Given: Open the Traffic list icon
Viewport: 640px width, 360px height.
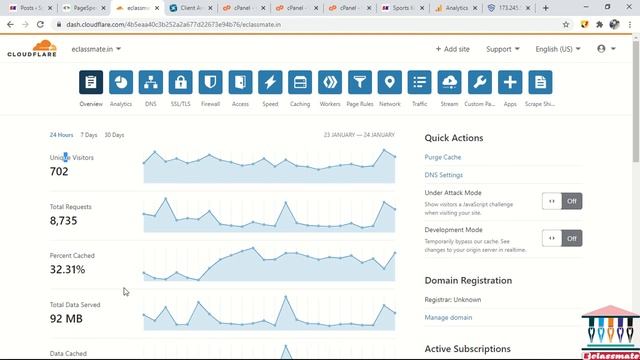Looking at the screenshot, I should coord(420,82).
